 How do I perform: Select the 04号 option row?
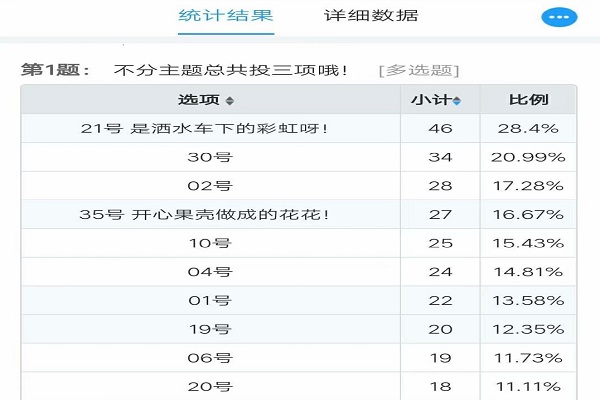[298, 272]
